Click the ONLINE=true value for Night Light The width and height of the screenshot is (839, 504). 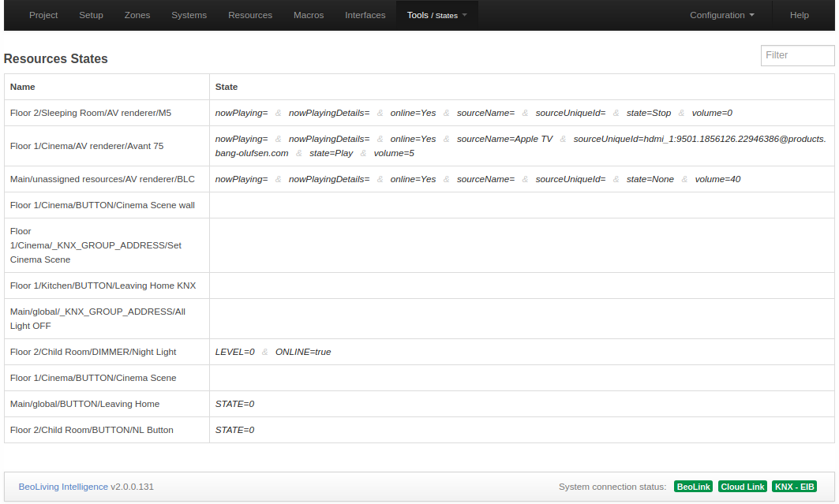pos(303,352)
